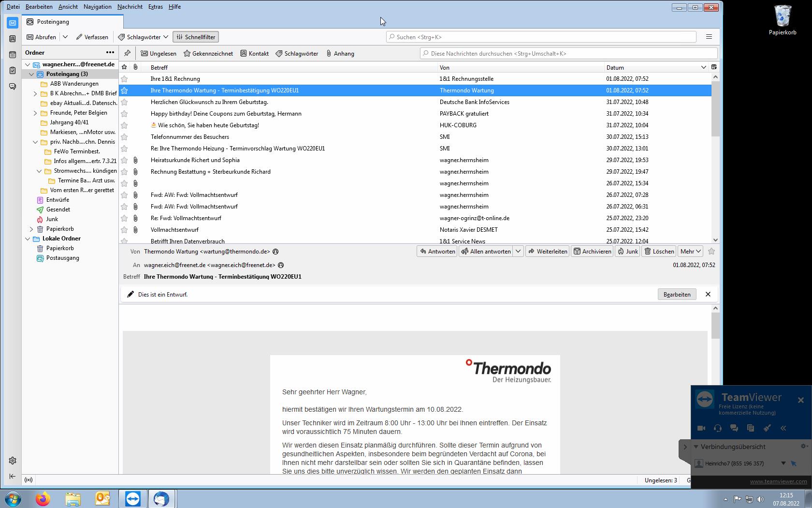Open Windows Explorer from the taskbar

(x=73, y=499)
